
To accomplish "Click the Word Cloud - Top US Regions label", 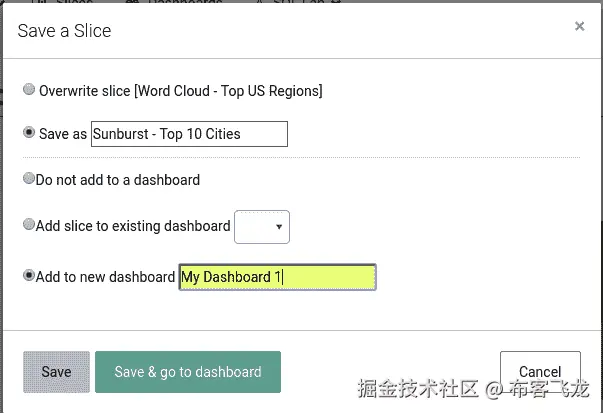I will pyautogui.click(x=180, y=91).
